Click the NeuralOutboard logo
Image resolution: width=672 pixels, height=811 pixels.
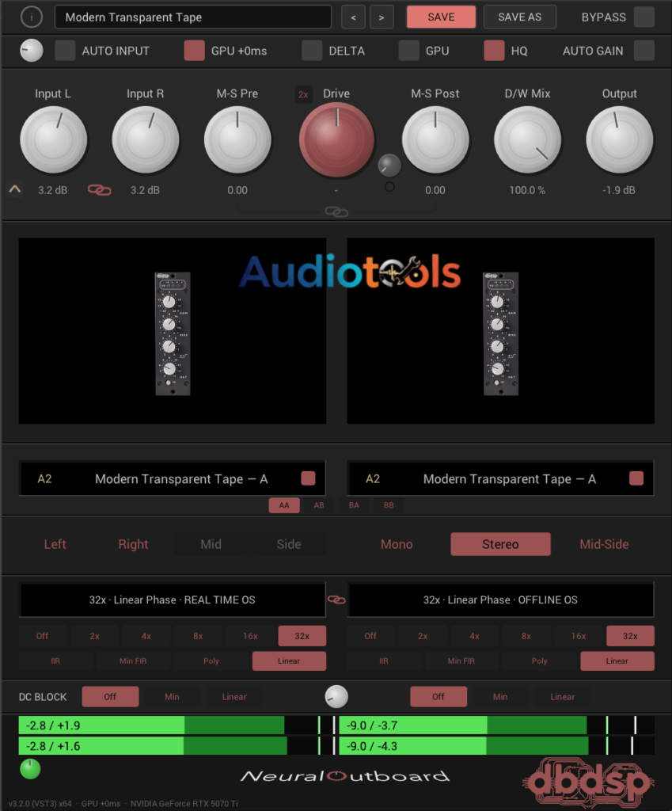pyautogui.click(x=345, y=776)
